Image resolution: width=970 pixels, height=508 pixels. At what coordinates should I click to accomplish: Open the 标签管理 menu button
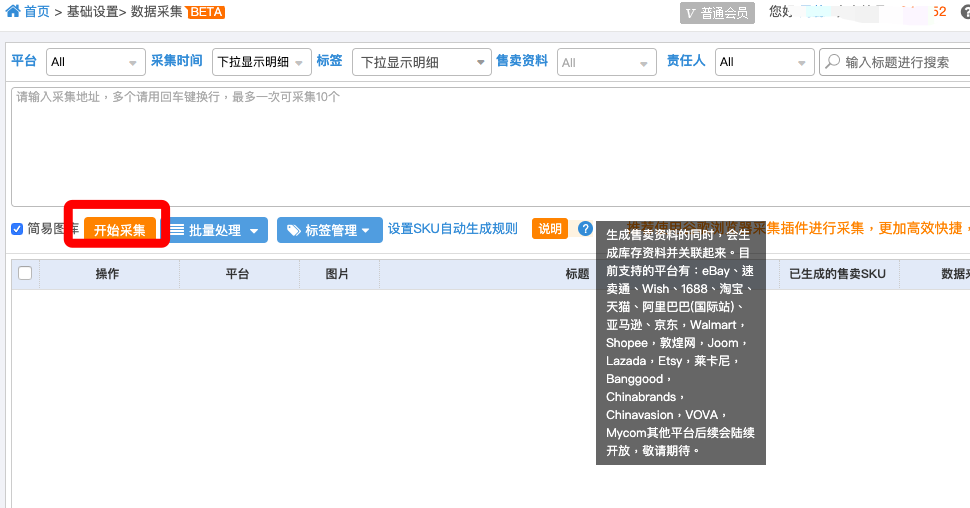(x=330, y=230)
